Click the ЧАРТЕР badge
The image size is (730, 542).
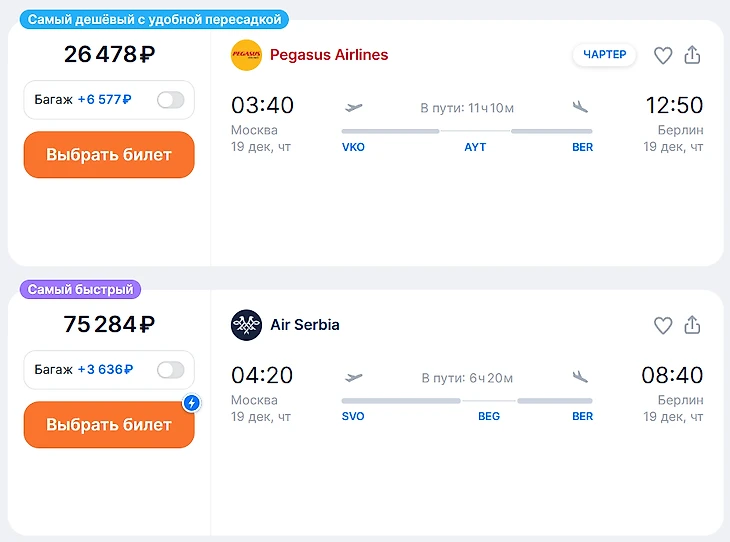pos(605,55)
